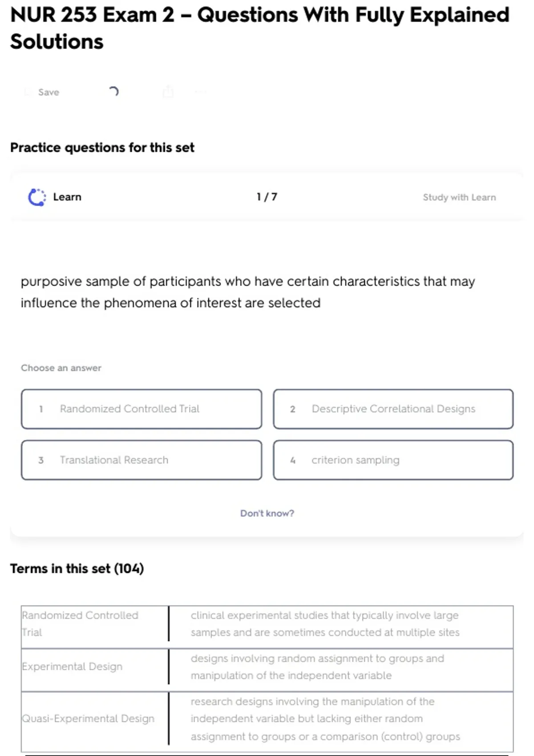Image resolution: width=534 pixels, height=756 pixels.
Task: Select the Randomized Controlled Trial term cell
Action: click(x=80, y=623)
